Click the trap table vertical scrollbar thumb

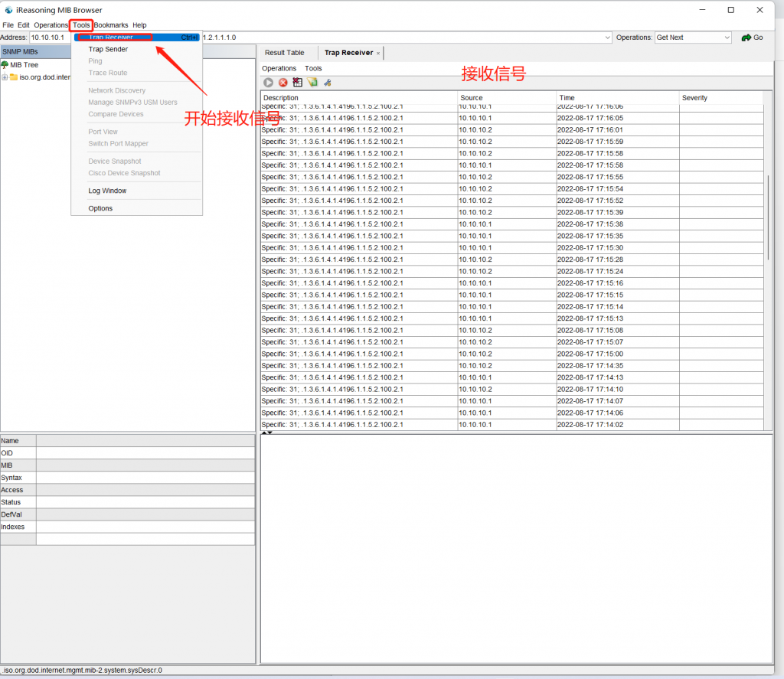[768, 217]
